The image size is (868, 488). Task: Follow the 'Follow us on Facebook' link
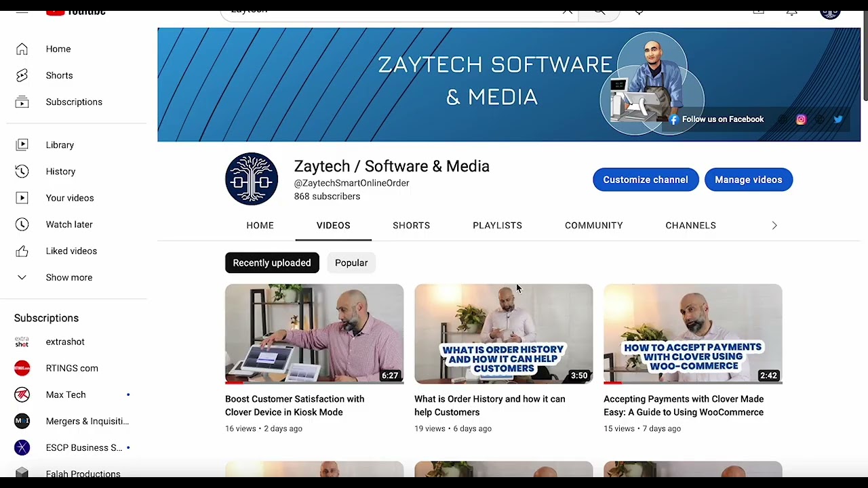(x=716, y=119)
